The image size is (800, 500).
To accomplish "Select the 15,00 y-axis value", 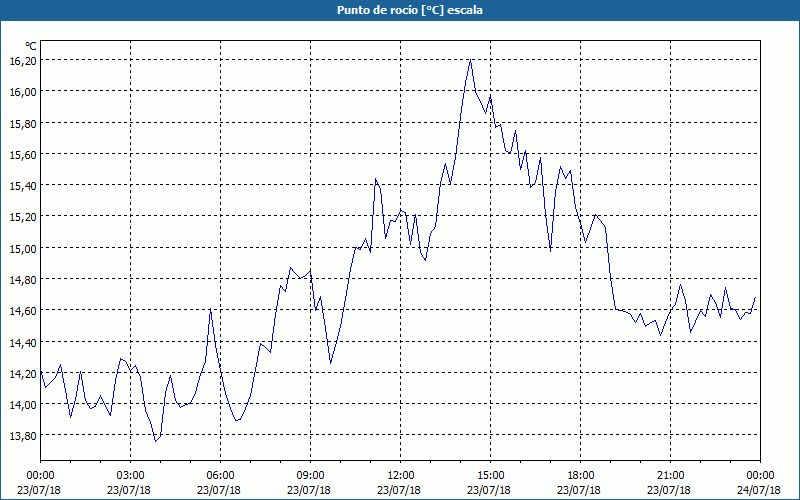I will 23,248.
